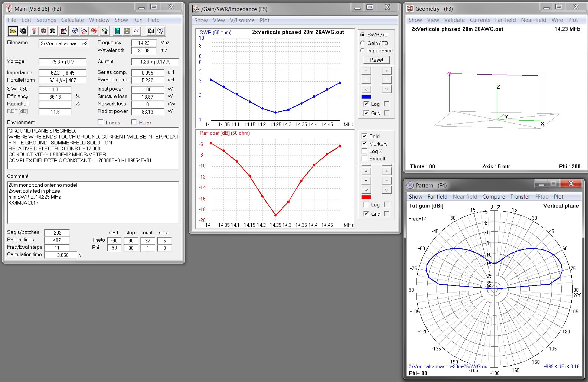Open the Validate menu in Geometry window
The width and height of the screenshot is (588, 382).
coord(454,20)
